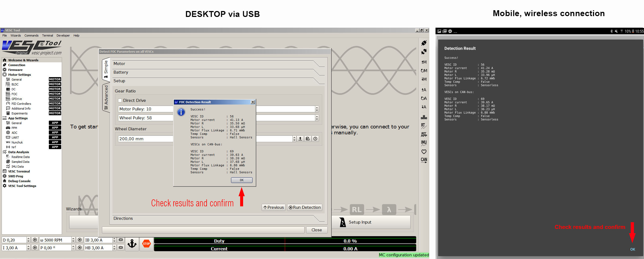
Task: Collapse the Setup section header
Action: click(x=218, y=81)
